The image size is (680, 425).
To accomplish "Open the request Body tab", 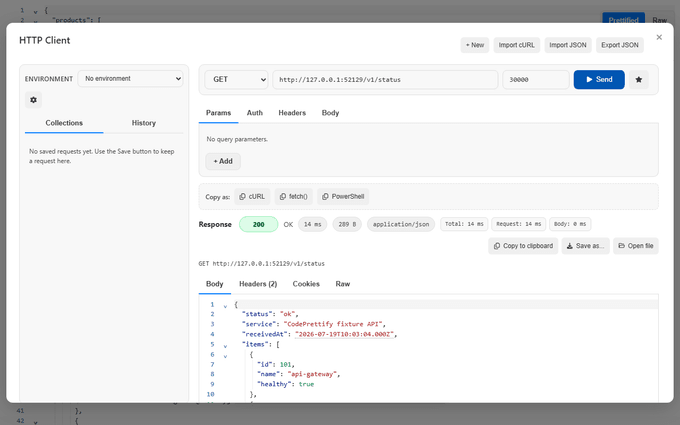I will (x=330, y=113).
